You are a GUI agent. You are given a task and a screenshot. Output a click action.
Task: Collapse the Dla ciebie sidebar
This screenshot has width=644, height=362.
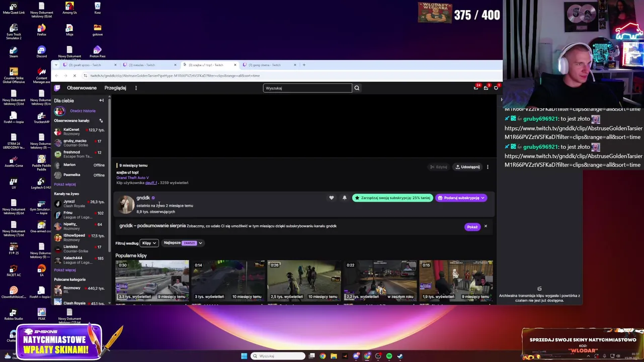tap(101, 101)
